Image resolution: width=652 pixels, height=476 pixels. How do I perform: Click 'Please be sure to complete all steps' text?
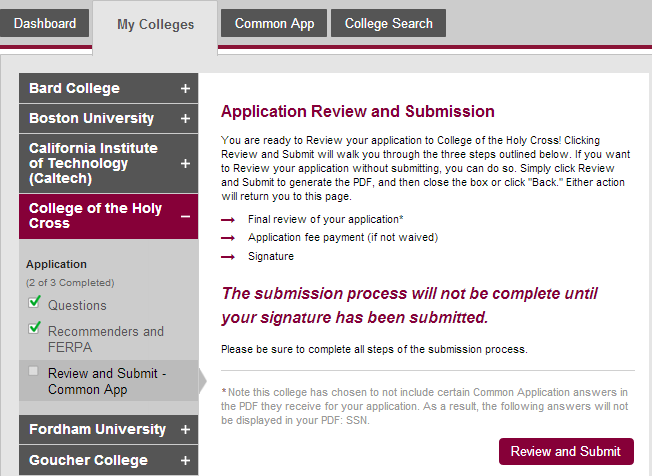(x=374, y=349)
